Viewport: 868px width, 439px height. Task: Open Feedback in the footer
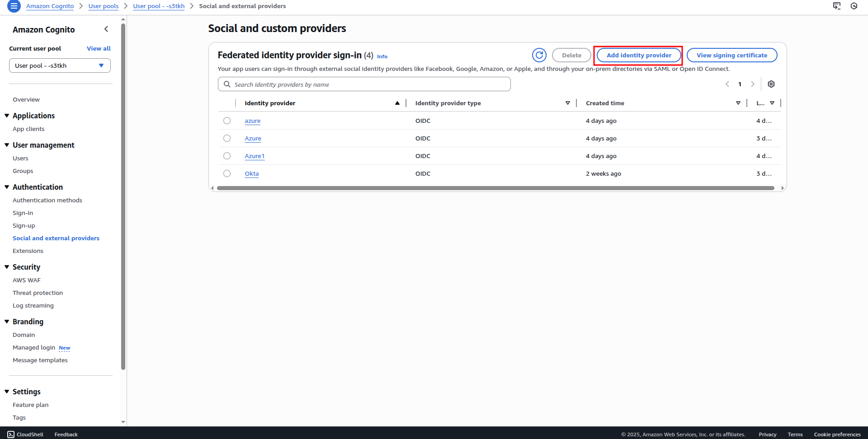click(66, 434)
